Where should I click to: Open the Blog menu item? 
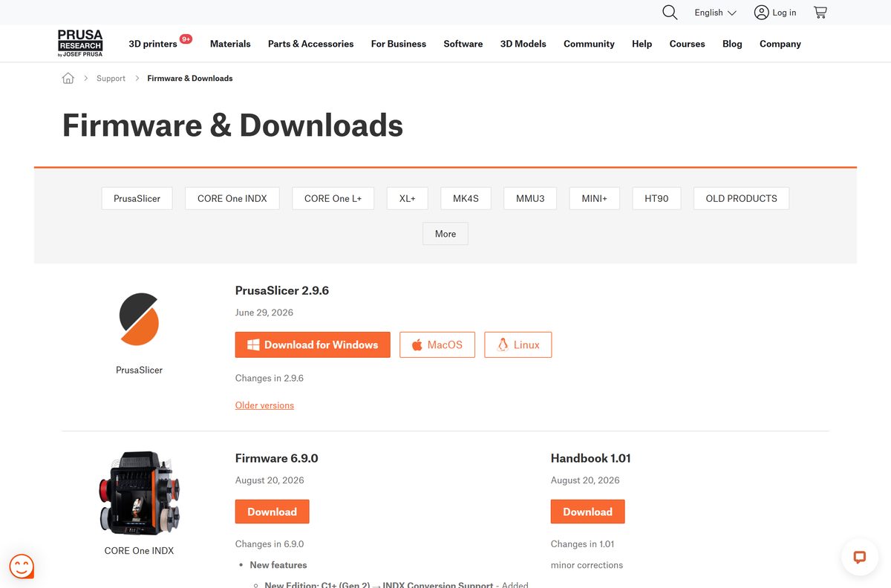click(732, 44)
